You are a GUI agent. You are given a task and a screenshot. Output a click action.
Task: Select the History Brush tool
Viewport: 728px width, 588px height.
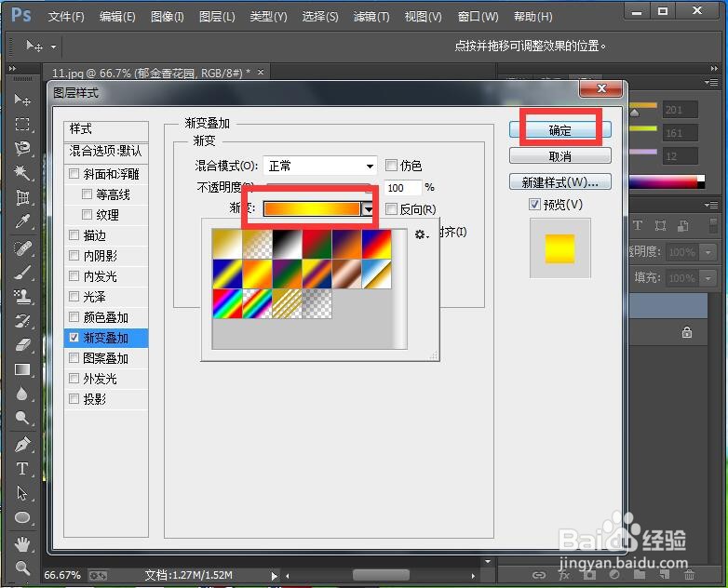pos(21,321)
